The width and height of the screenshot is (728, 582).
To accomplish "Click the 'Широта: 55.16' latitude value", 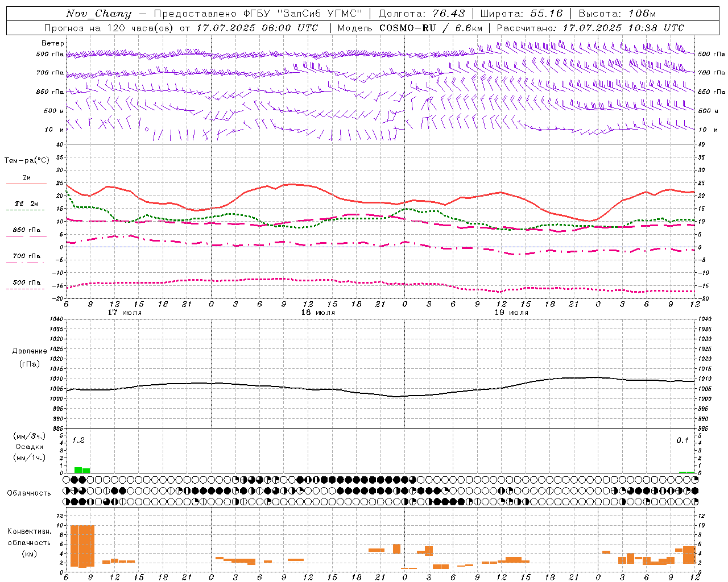I will coord(522,14).
